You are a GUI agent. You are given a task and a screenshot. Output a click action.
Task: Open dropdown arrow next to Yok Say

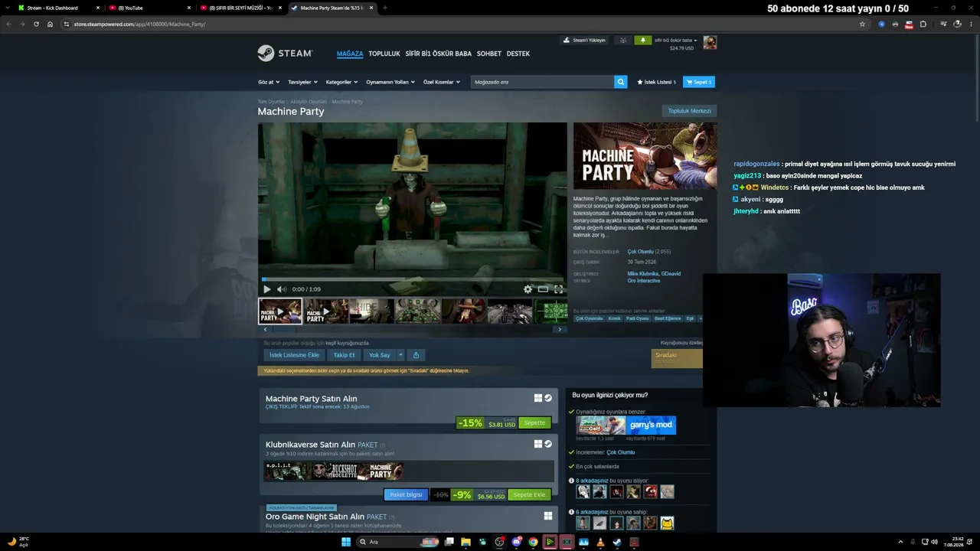point(400,355)
